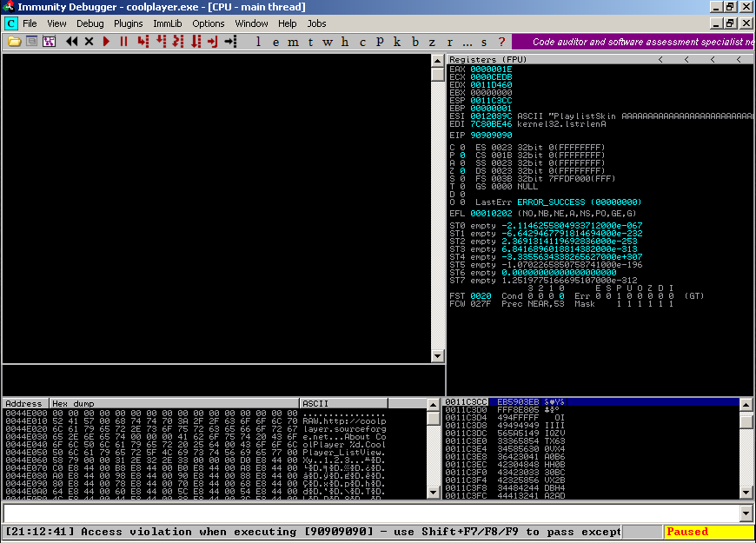
Task: Close the debugged program with the X icon
Action: 90,42
